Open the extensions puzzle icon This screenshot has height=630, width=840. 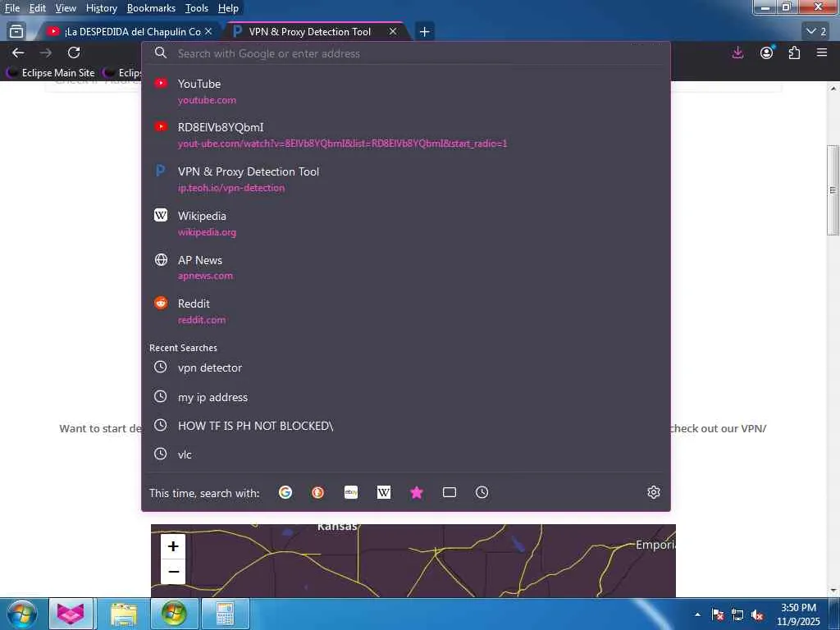(794, 52)
